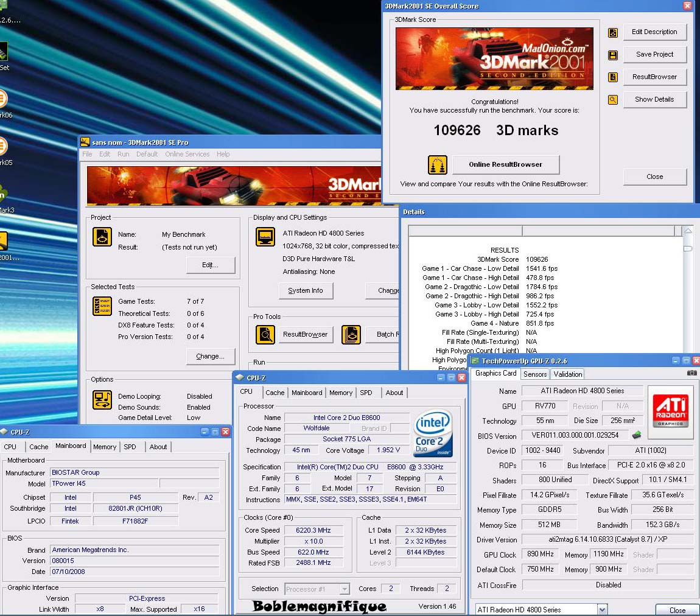
Task: Open SPD tab in front CPU-Z window
Action: pyautogui.click(x=366, y=393)
